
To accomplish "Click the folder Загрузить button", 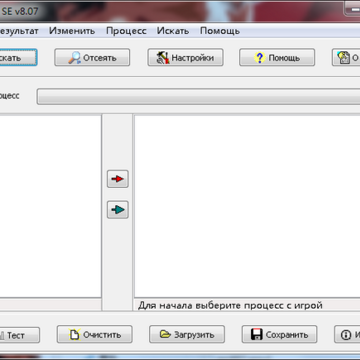I will coord(187,334).
